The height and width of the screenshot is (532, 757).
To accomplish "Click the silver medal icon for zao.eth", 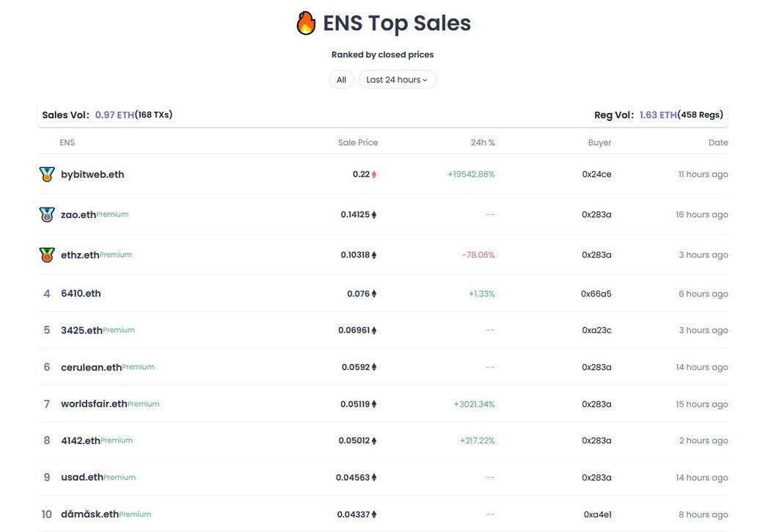I will point(47,214).
